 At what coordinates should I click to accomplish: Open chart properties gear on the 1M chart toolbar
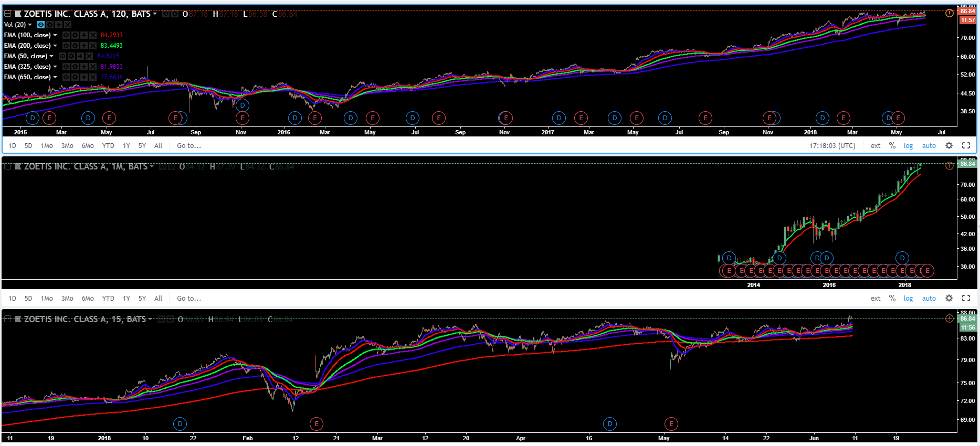tap(949, 298)
